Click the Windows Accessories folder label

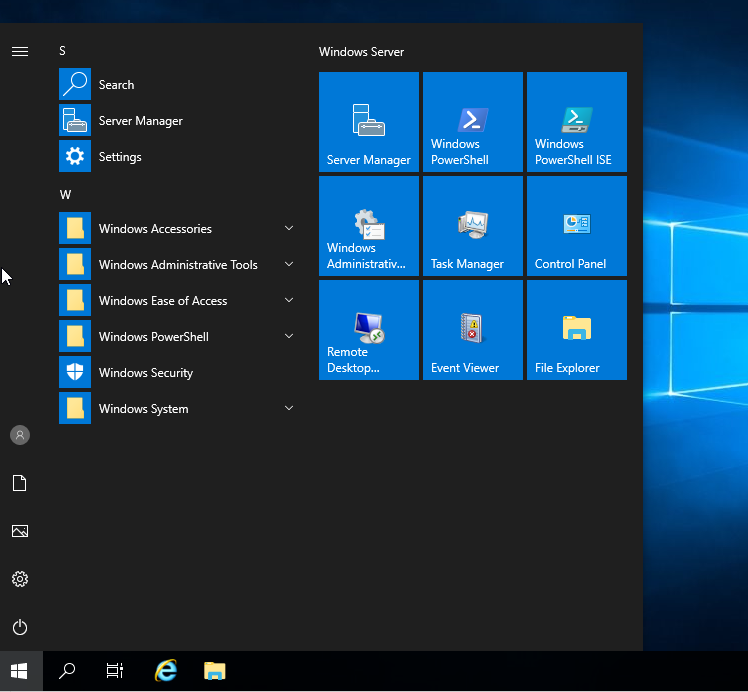point(155,229)
